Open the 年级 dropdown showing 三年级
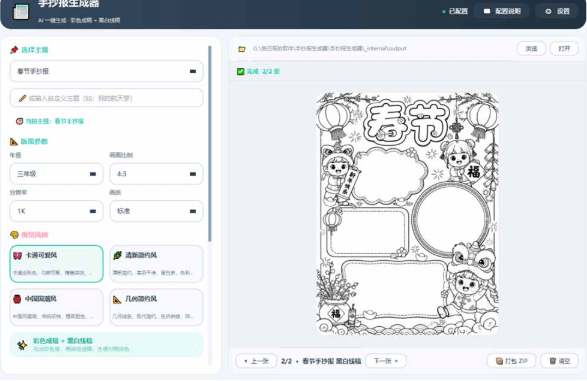 (x=57, y=174)
